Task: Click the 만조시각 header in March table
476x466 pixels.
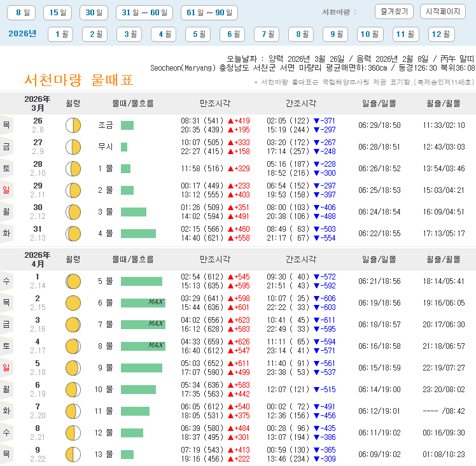Action: [x=215, y=104]
